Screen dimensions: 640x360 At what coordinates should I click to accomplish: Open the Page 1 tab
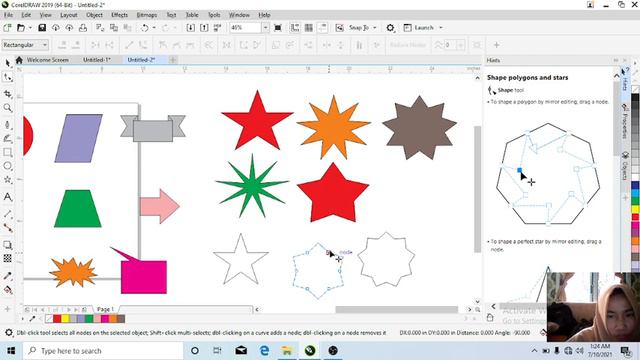pyautogui.click(x=105, y=309)
